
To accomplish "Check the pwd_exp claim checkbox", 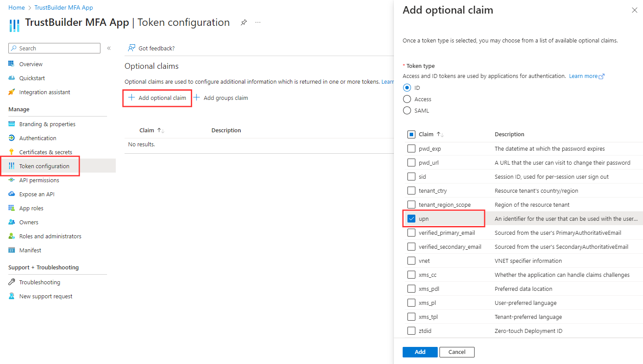I will point(411,148).
